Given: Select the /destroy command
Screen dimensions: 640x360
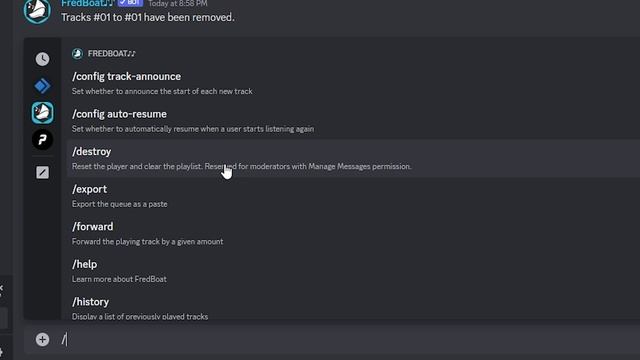Looking at the screenshot, I should coord(353,158).
